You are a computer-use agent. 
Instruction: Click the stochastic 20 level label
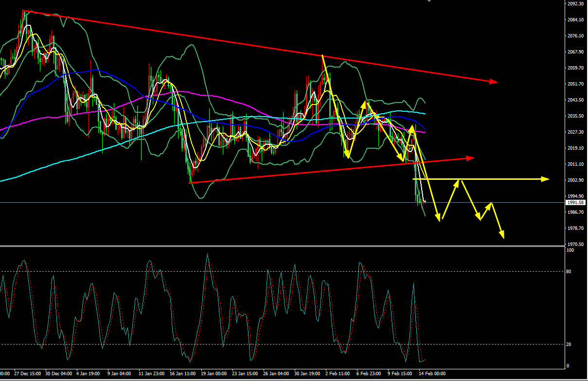tap(570, 345)
